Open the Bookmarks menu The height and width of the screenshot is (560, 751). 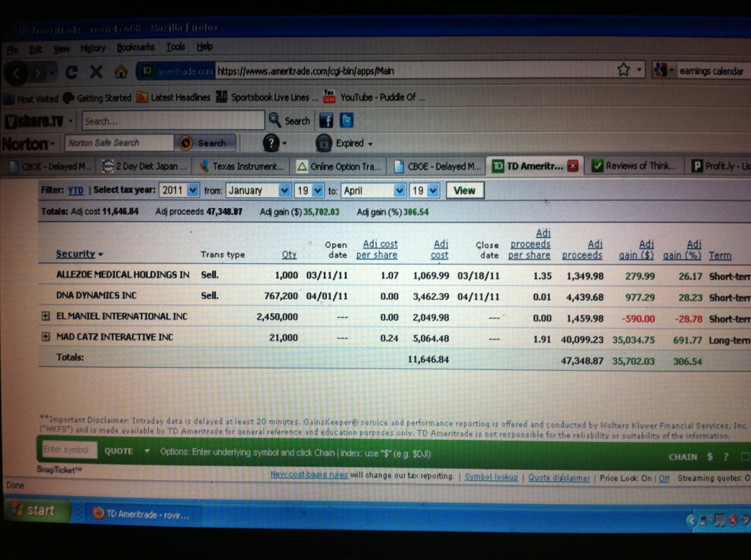point(136,48)
